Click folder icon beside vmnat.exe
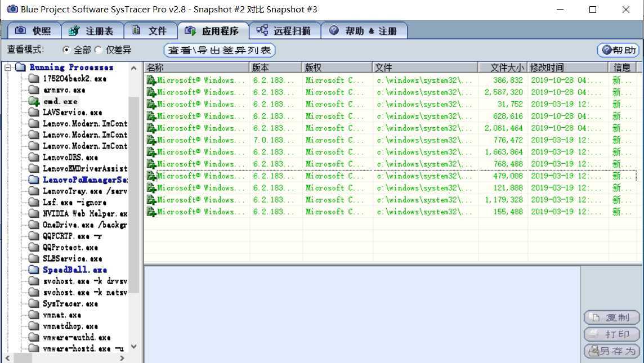 [x=34, y=315]
